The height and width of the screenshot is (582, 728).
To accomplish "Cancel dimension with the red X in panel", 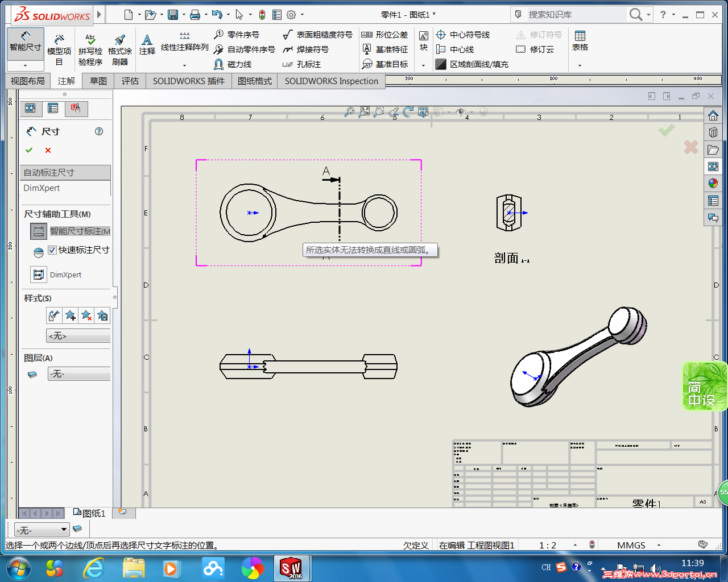I will (48, 150).
